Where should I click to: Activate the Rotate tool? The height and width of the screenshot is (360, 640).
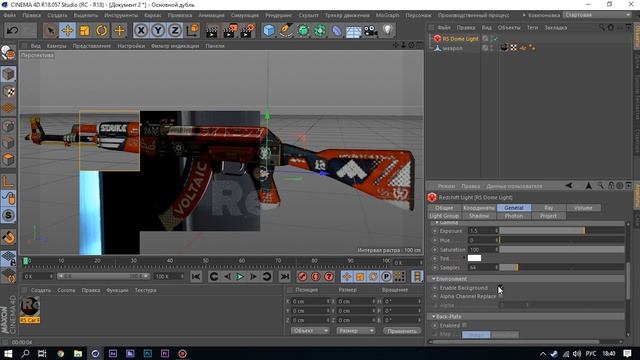click(x=102, y=31)
